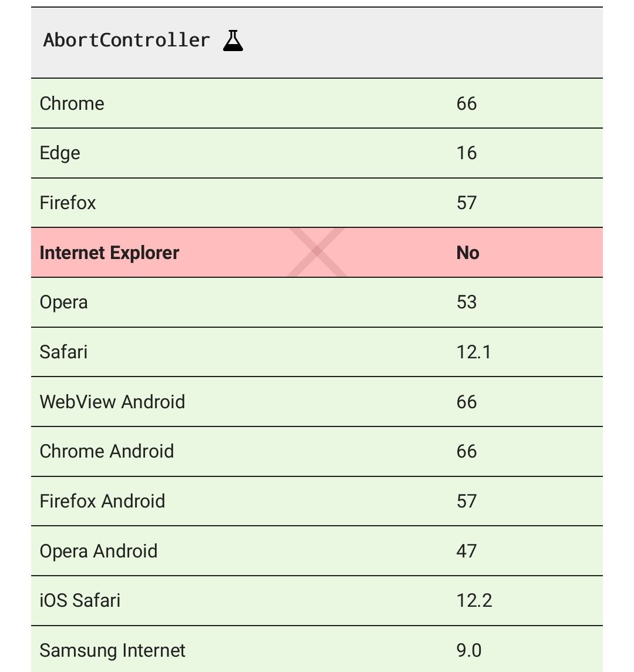Viewport: 634px width, 672px height.
Task: Select the Samsung Internet row label
Action: tap(113, 650)
